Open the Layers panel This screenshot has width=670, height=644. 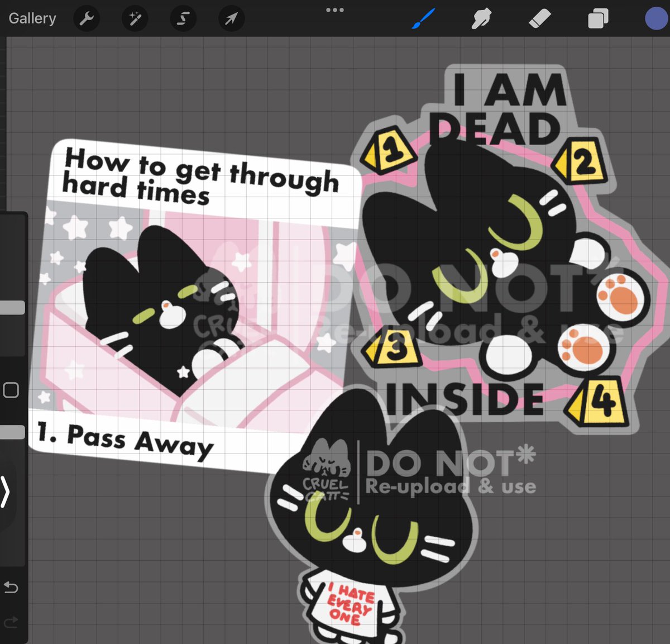[x=598, y=19]
